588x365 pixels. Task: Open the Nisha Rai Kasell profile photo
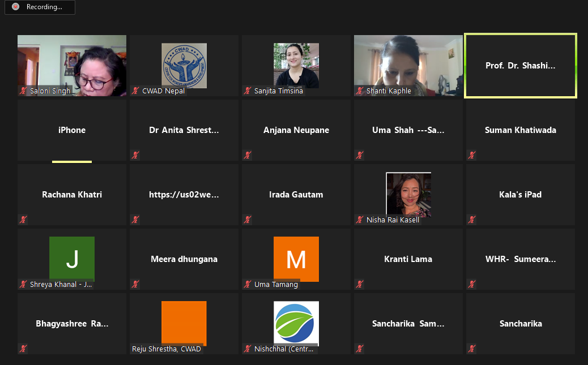[408, 194]
